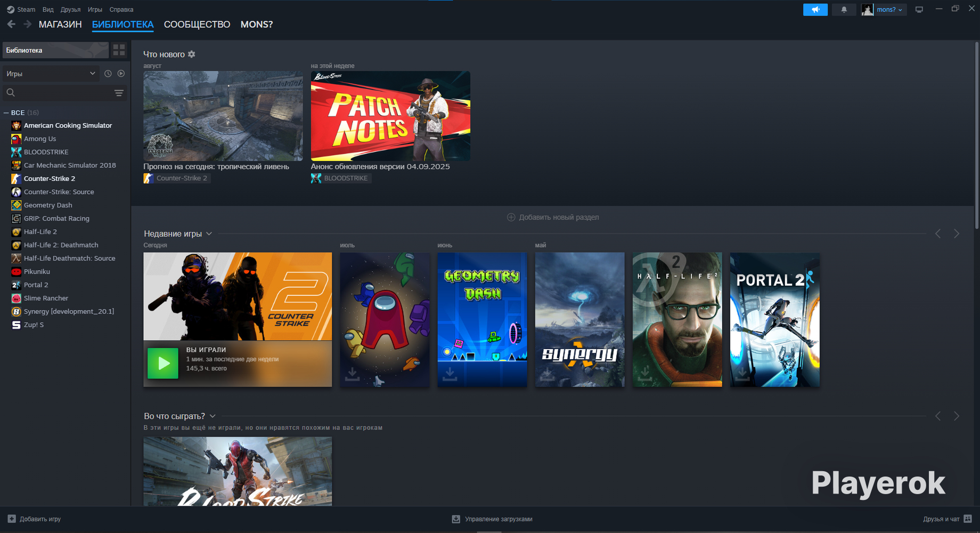Select the Zup! S game icon

coord(17,325)
